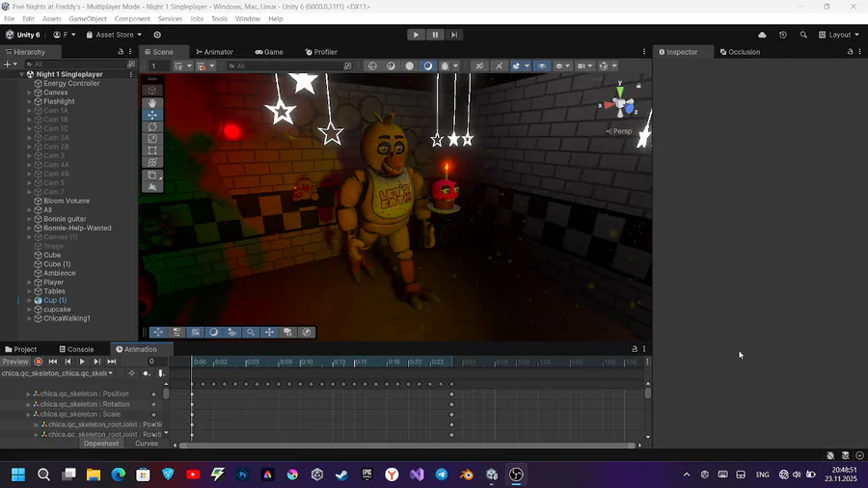Expand ChicaWalking1 in Hierarchy
Image resolution: width=868 pixels, height=488 pixels.
(29, 318)
